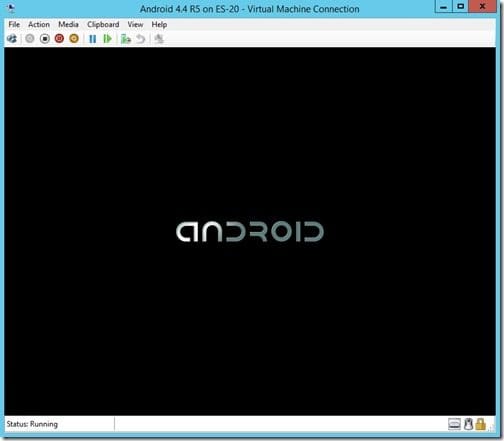The width and height of the screenshot is (504, 441).
Task: Minimize the Virtual Machine Connection window
Action: click(443, 7)
